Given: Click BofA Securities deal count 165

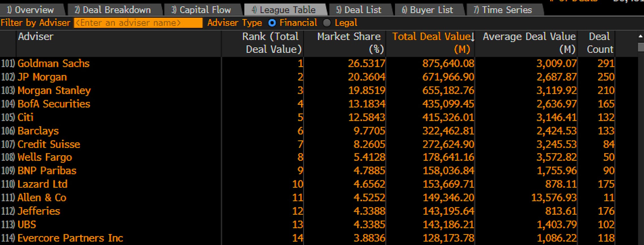Looking at the screenshot, I should (x=606, y=104).
